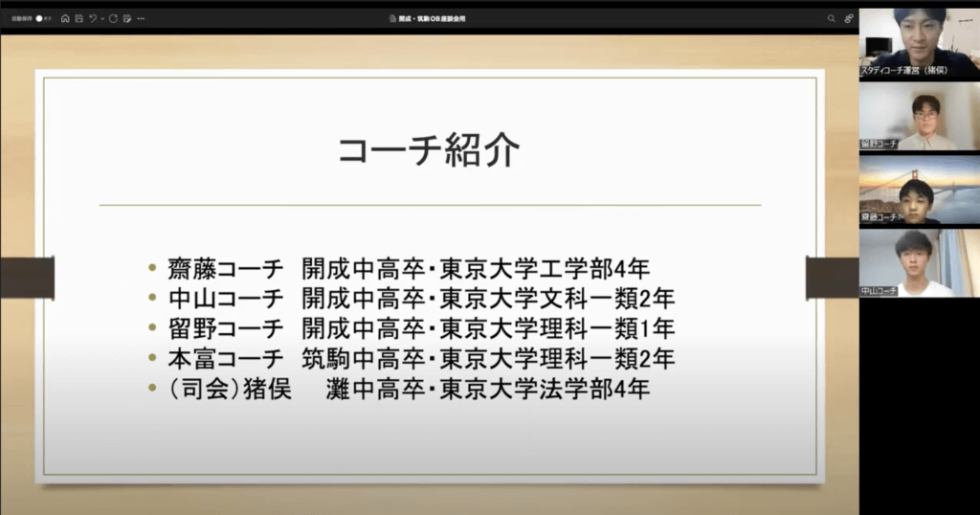Click the pen-and-note icon beside Redo
The width and height of the screenshot is (980, 515).
coord(126,18)
